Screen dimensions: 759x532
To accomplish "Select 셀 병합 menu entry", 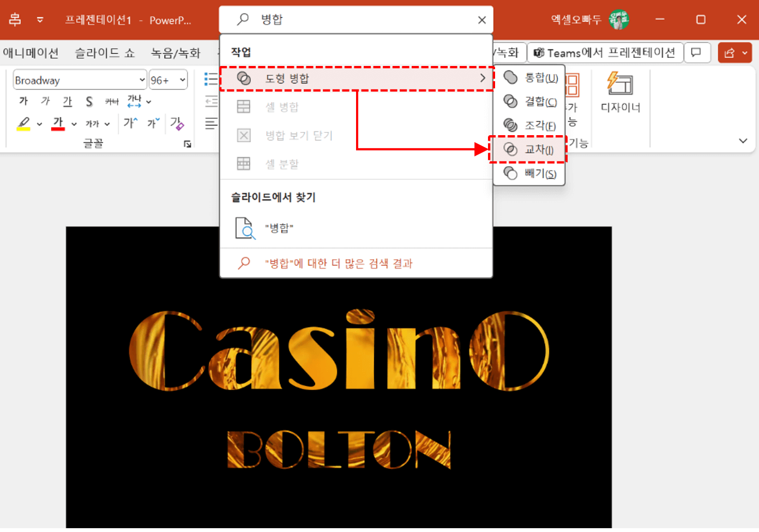I will pos(357,107).
